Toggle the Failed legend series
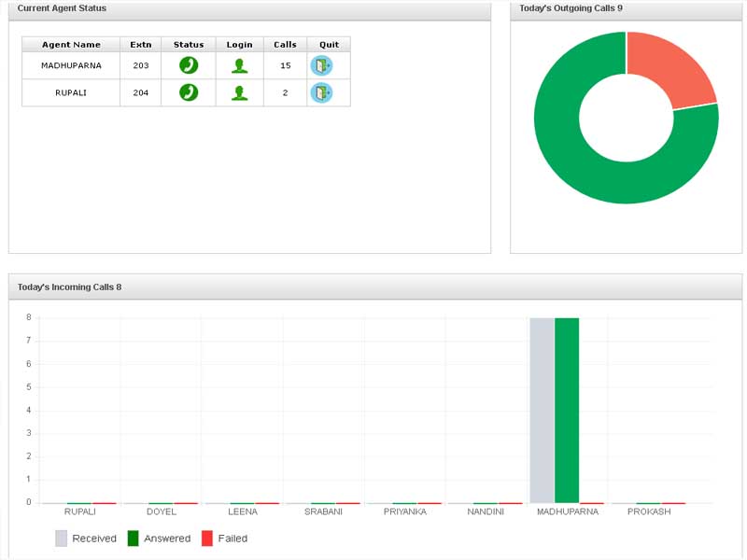 (x=224, y=539)
